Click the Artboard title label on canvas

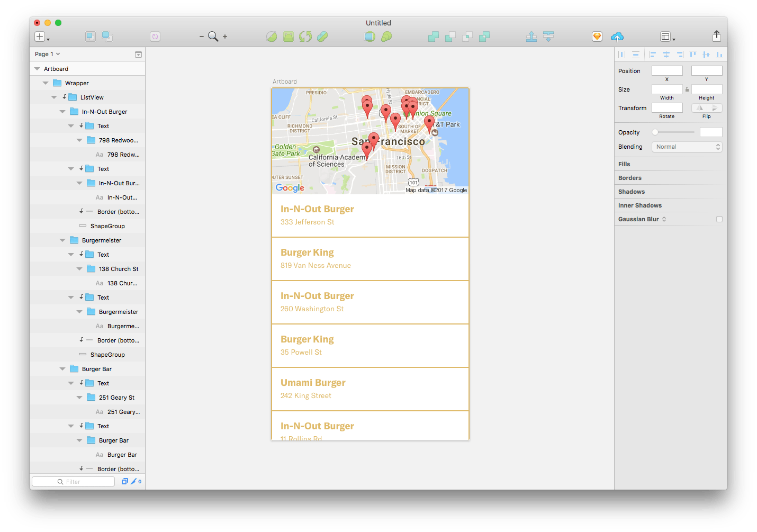click(x=285, y=82)
